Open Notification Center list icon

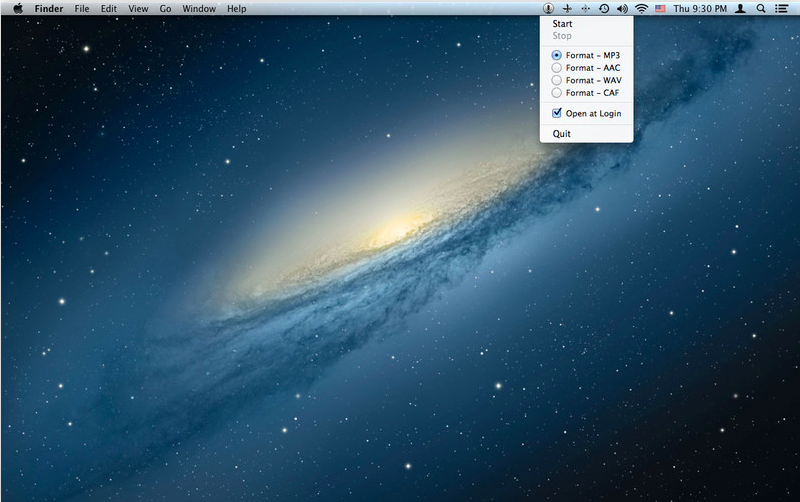click(781, 8)
